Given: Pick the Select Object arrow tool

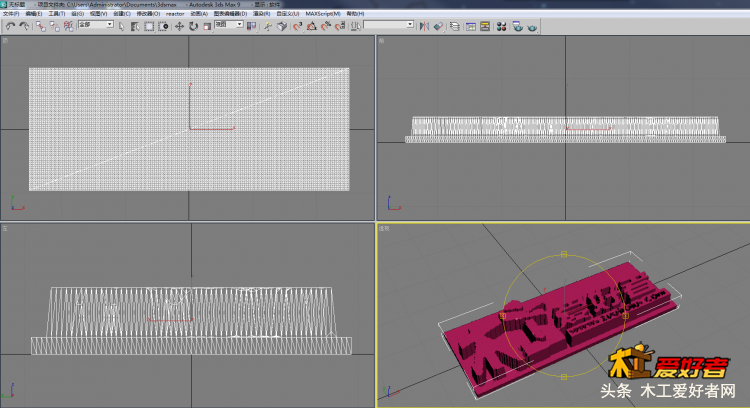Looking at the screenshot, I should [x=121, y=26].
